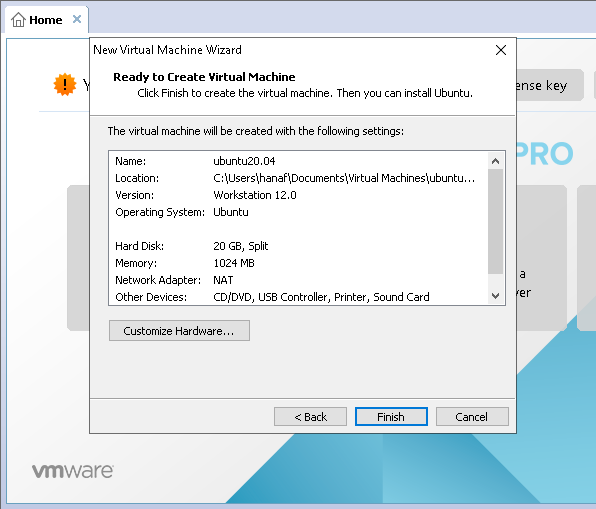Screen dimensions: 596x509
Task: Select the Home tab
Action: 46,20
